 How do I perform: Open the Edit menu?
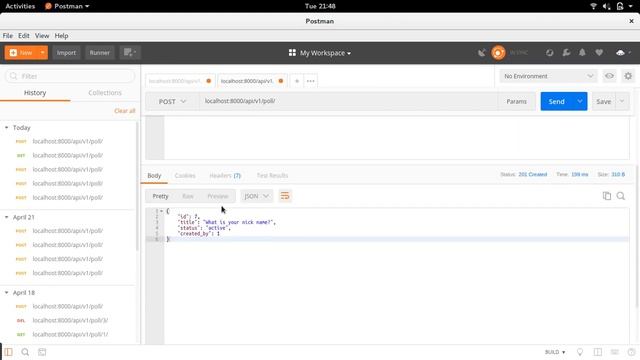pyautogui.click(x=24, y=36)
